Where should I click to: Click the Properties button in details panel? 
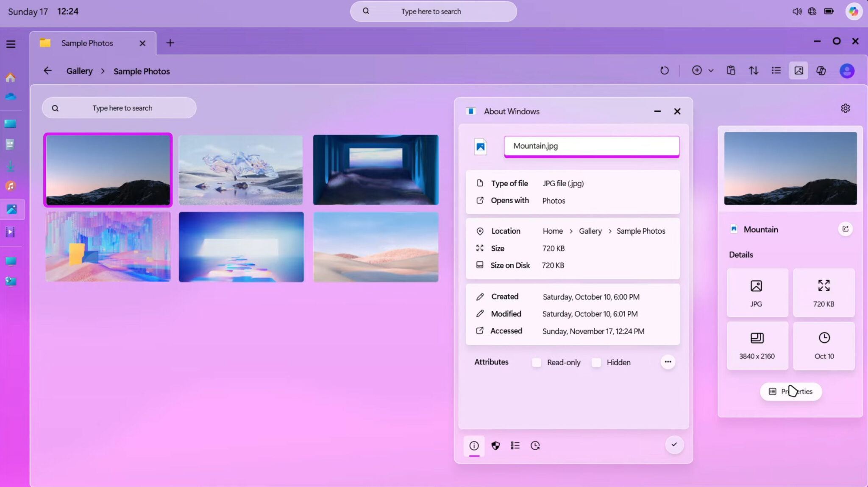[x=790, y=392]
